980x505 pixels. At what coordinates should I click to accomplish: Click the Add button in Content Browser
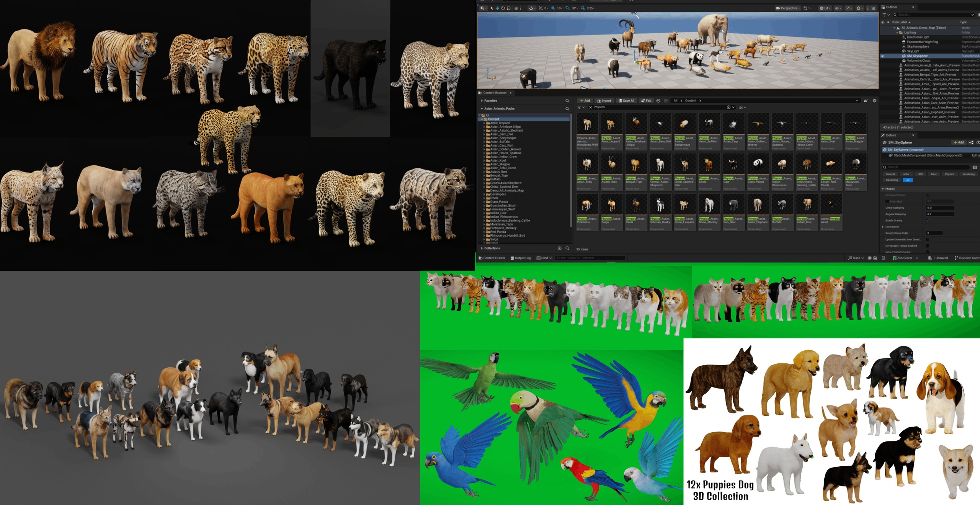[585, 101]
